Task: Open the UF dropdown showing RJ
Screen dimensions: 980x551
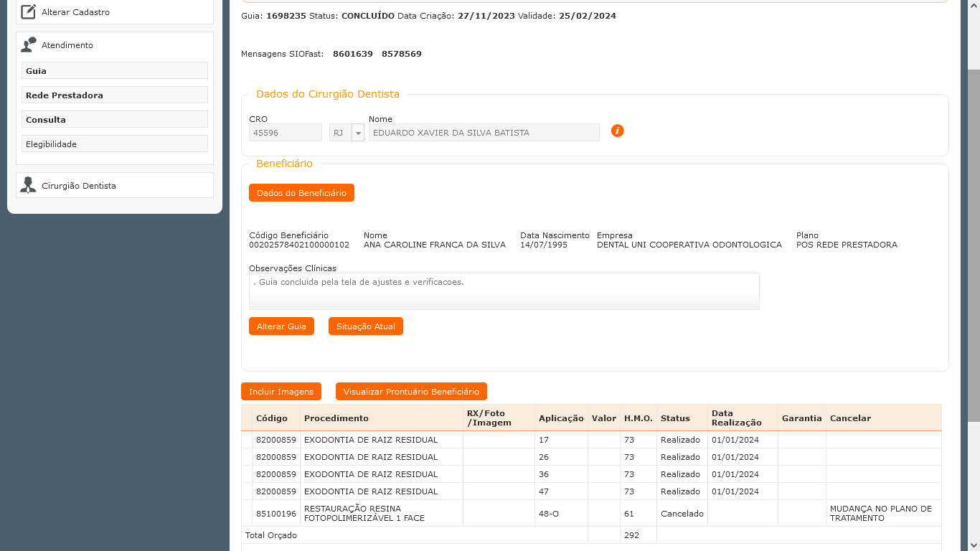Action: 358,133
